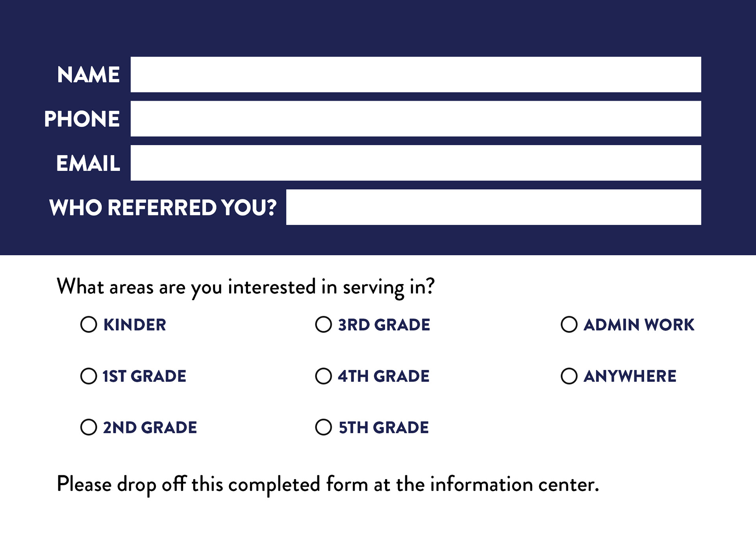Click into the NAME input field

click(416, 75)
